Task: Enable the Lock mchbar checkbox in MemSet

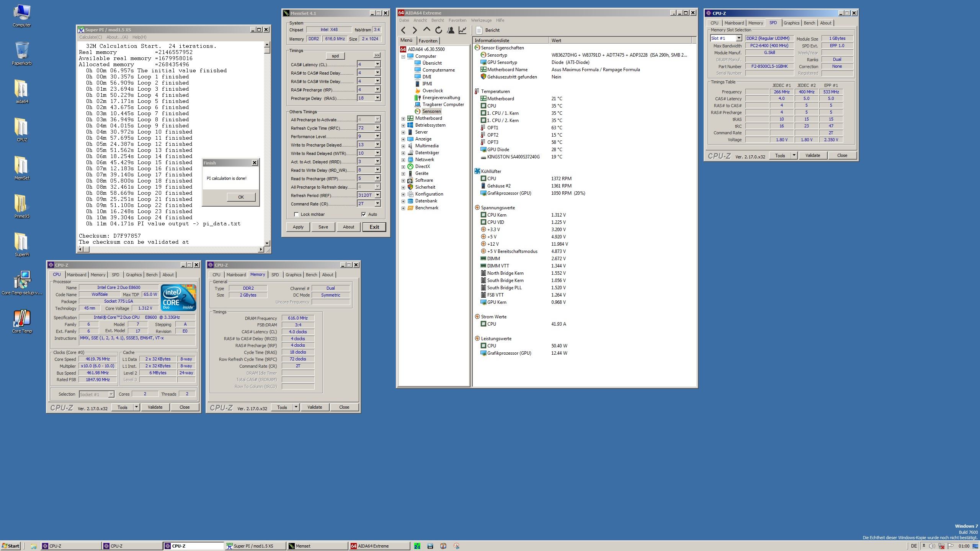Action: click(297, 214)
